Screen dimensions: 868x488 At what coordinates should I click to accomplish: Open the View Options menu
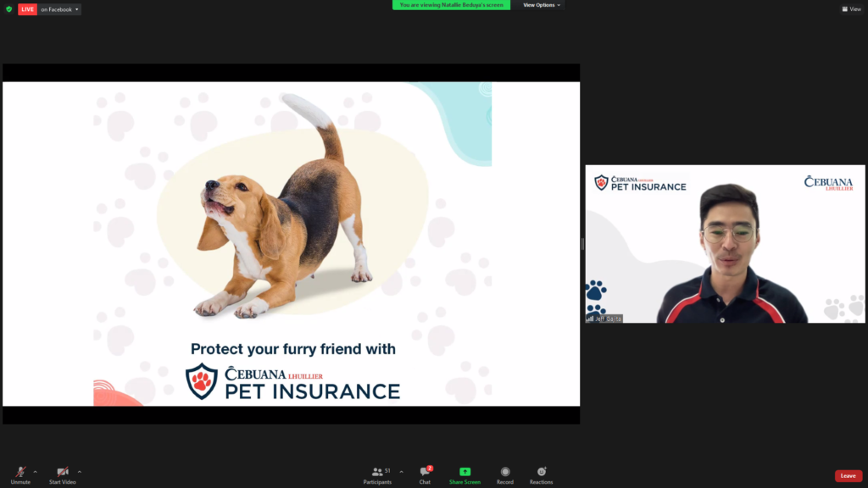(x=542, y=5)
